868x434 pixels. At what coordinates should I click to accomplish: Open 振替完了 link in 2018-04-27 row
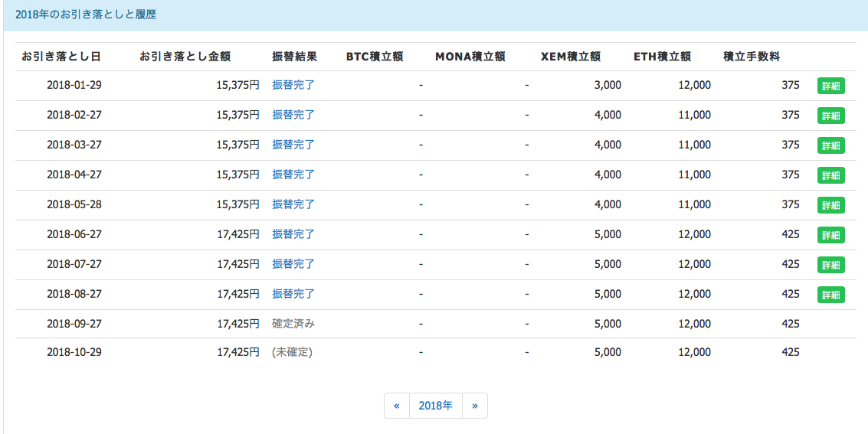pyautogui.click(x=293, y=175)
